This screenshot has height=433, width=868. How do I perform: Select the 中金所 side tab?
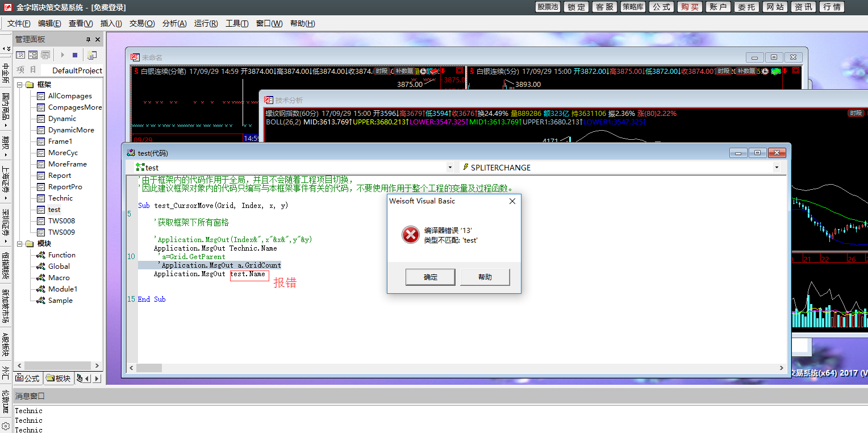pyautogui.click(x=6, y=73)
